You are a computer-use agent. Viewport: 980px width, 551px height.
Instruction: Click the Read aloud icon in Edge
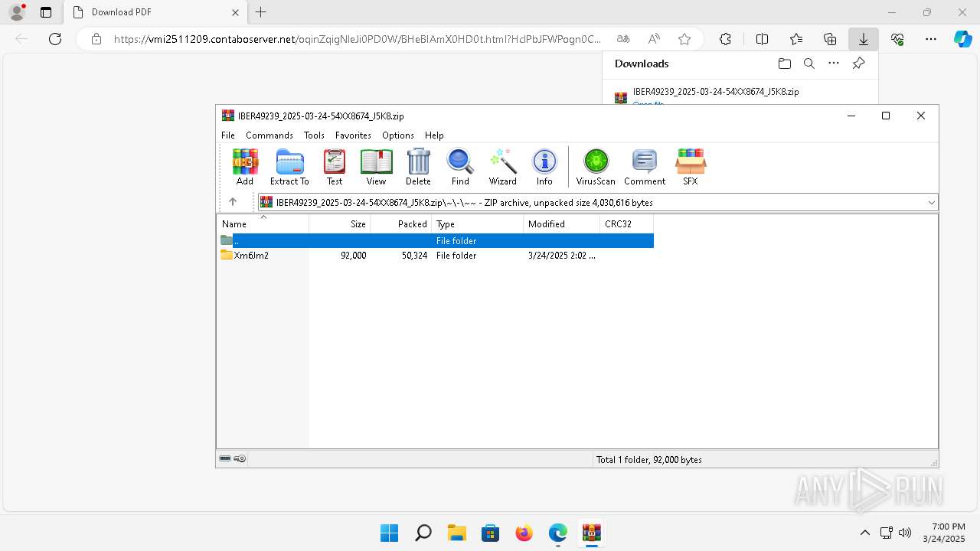[654, 39]
